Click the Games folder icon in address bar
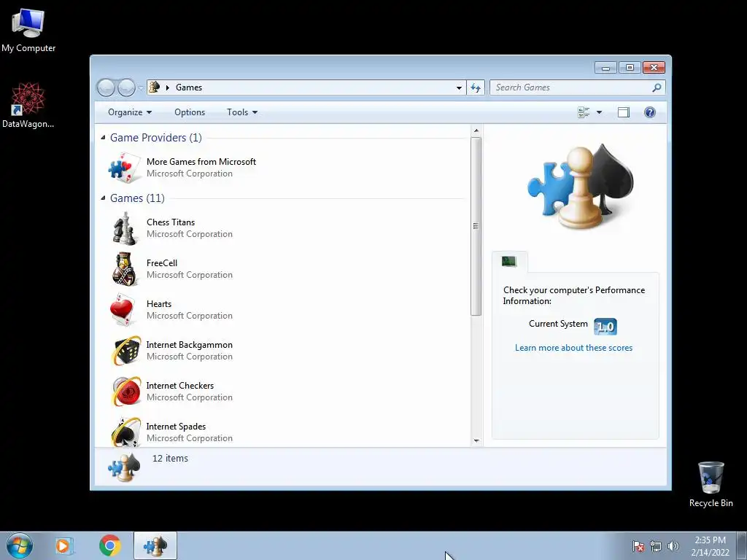Screen dimensions: 747x560 pos(155,87)
